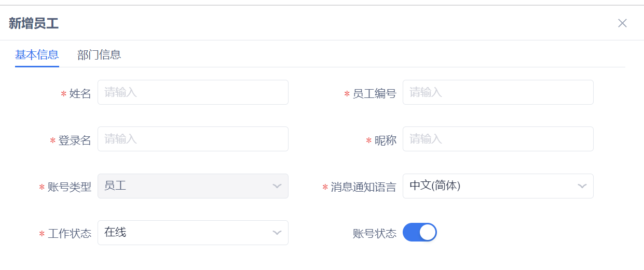Close the 新增员工 dialog
This screenshot has height=270, width=644.
[x=622, y=23]
